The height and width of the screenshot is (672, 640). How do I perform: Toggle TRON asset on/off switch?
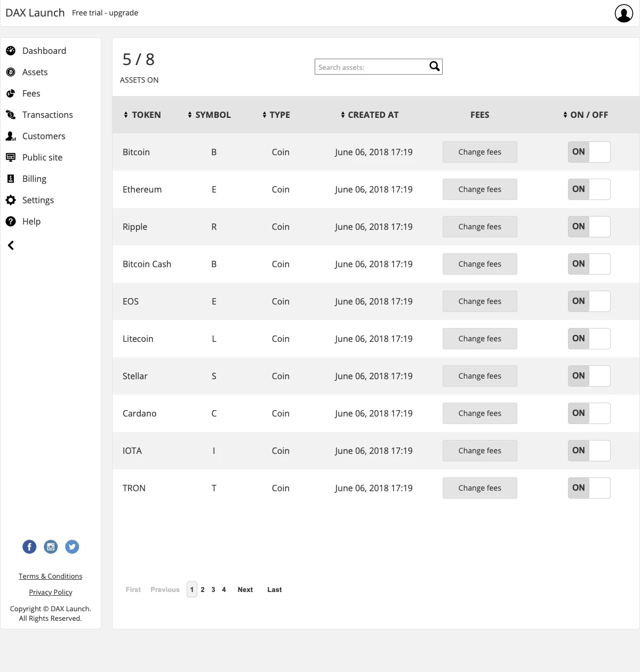[x=589, y=488]
